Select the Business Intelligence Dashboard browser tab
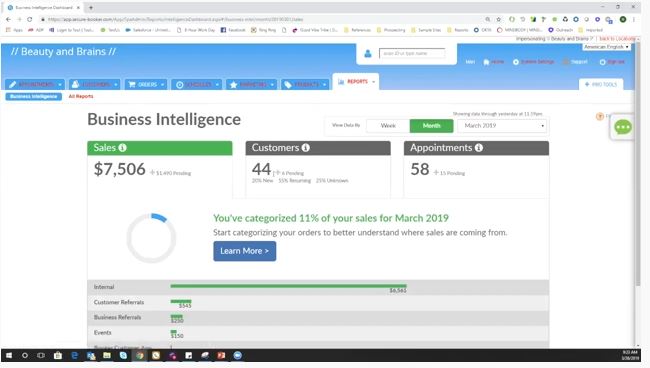 (x=43, y=7)
